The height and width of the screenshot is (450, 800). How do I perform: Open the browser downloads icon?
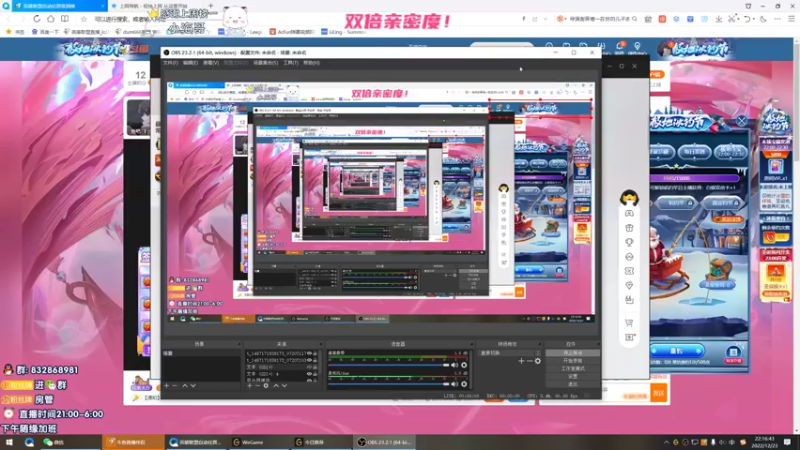pyautogui.click(x=718, y=19)
